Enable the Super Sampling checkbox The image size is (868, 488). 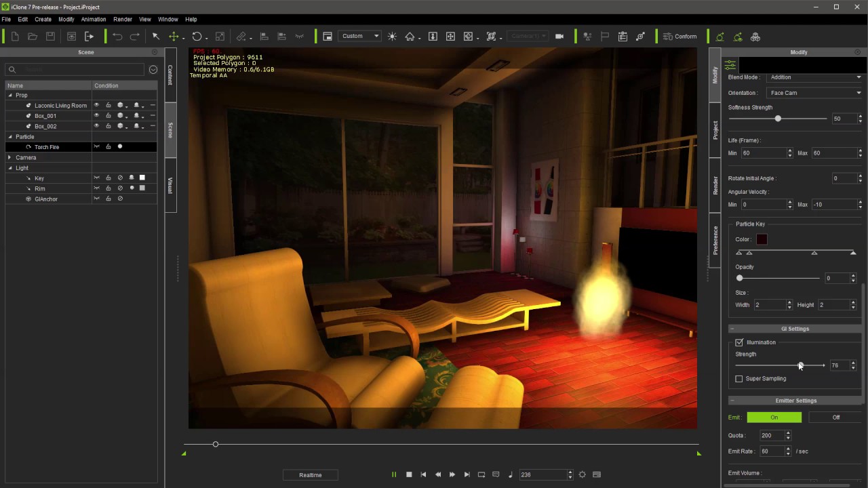click(x=739, y=379)
